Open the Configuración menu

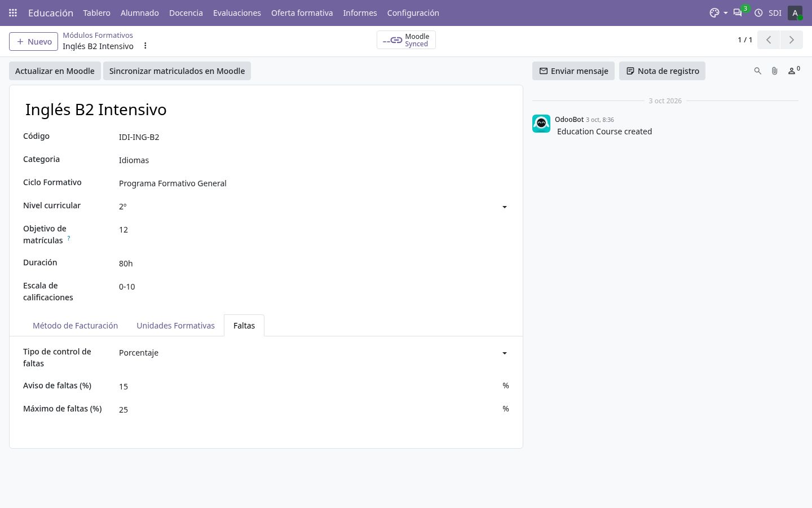413,12
